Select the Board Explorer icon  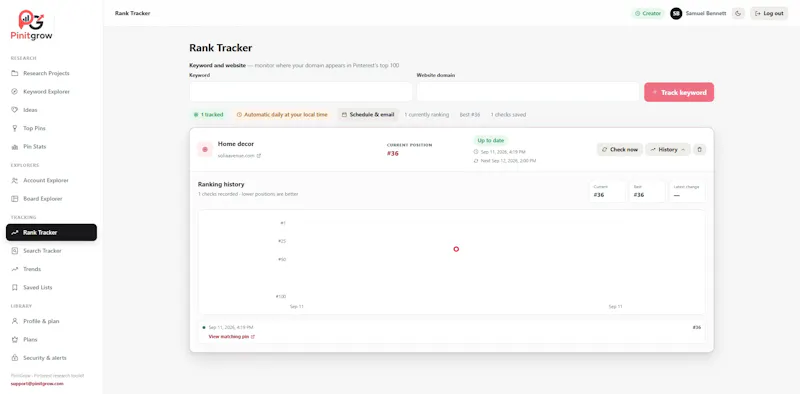tap(14, 199)
